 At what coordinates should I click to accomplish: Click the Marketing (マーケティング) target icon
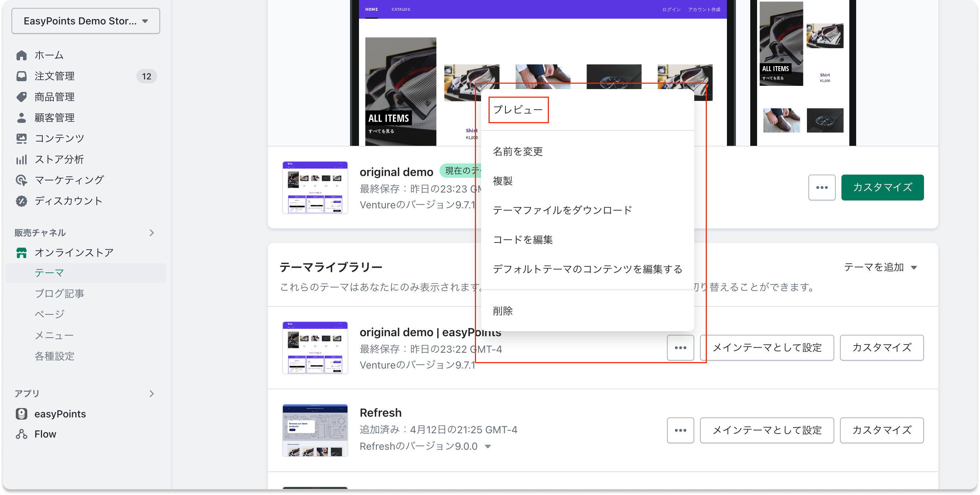pos(21,180)
